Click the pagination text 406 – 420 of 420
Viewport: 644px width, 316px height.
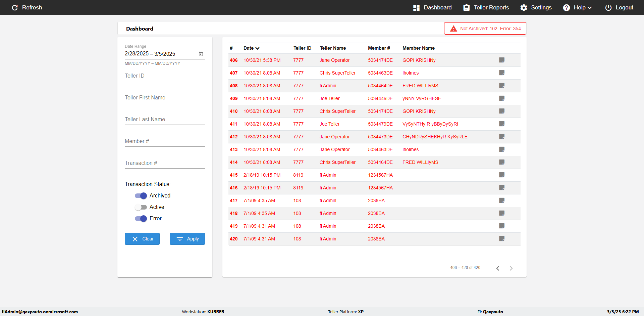[x=465, y=268]
